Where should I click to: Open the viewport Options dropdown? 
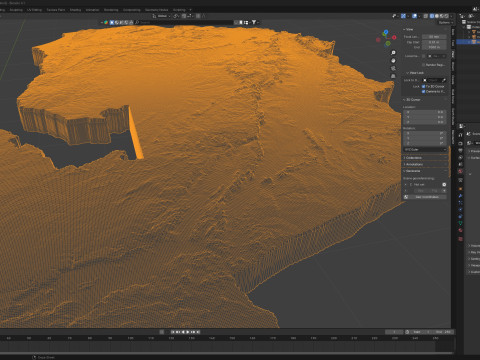(445, 22)
